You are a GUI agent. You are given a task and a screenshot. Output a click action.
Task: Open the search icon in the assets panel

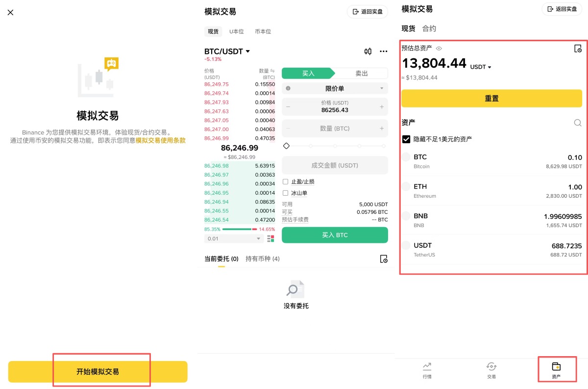pos(578,123)
